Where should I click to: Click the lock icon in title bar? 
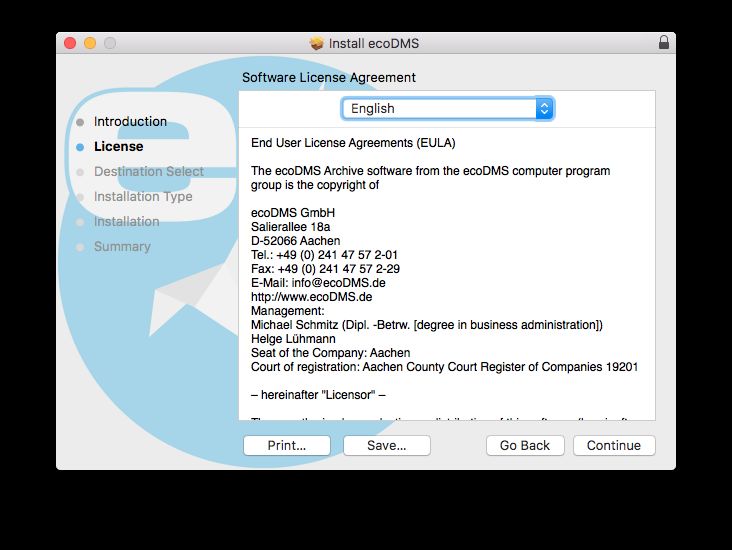(x=663, y=43)
